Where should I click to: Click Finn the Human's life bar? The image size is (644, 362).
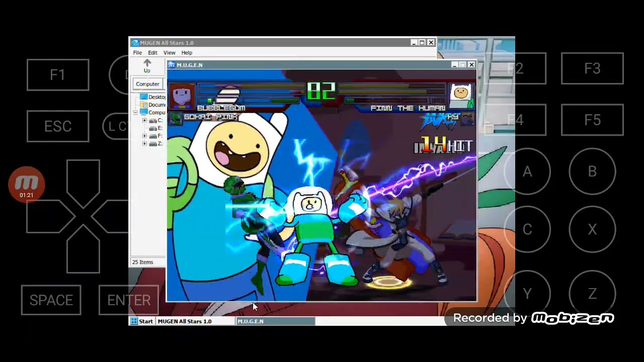[x=391, y=89]
